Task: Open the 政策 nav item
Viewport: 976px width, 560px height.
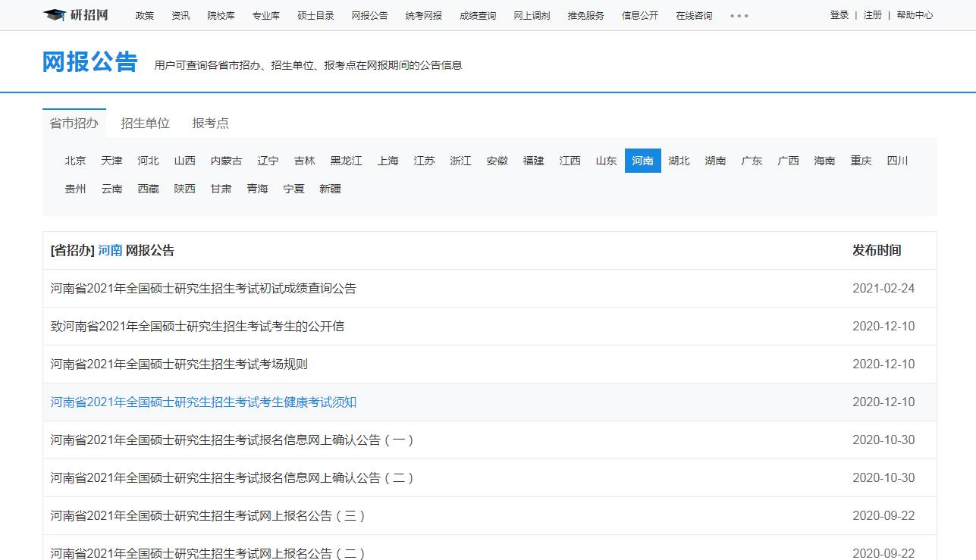Action: click(145, 15)
